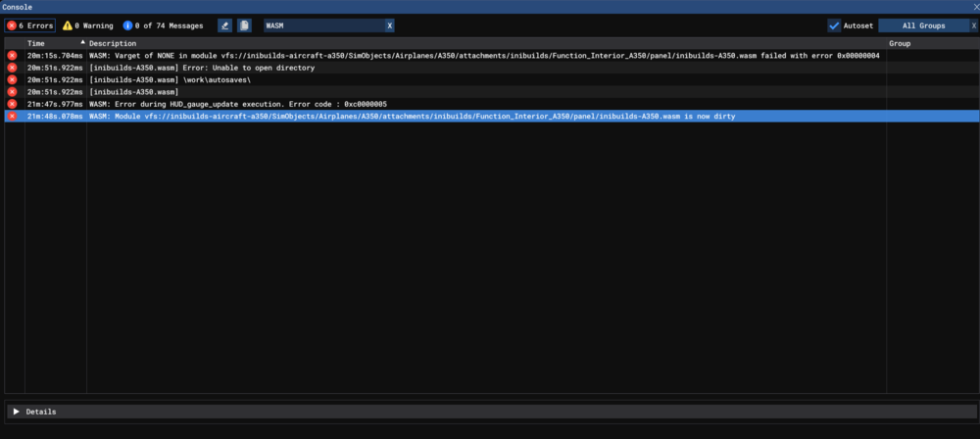The image size is (980, 439).
Task: Click error icon of the highlighted 'now dirty' row
Action: tap(13, 116)
